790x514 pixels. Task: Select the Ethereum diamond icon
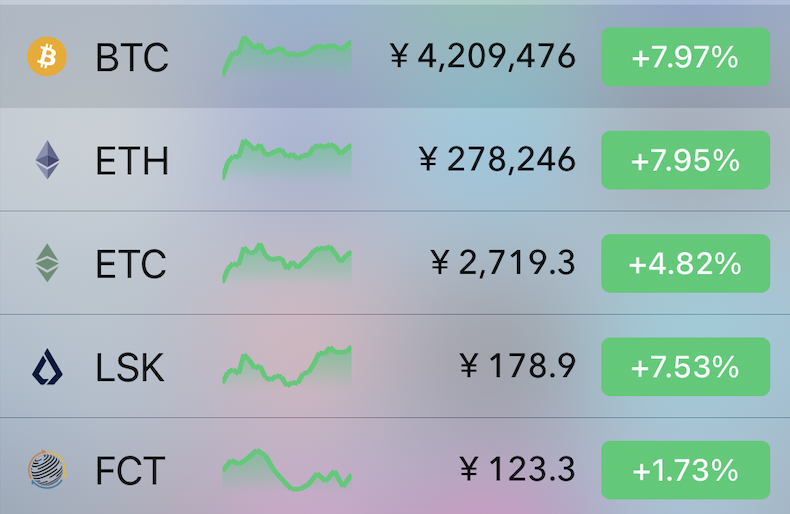[47, 160]
